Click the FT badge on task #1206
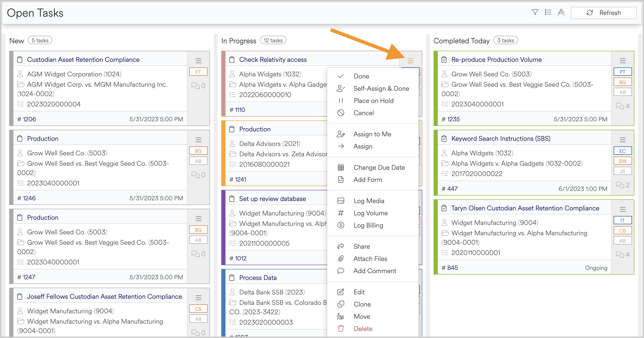This screenshot has height=338, width=644. pos(198,72)
